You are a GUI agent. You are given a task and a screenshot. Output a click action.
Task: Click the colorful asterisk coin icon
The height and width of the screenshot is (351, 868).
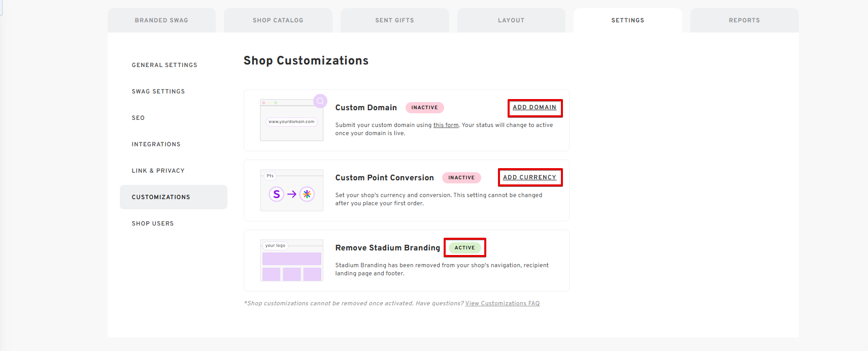click(307, 194)
